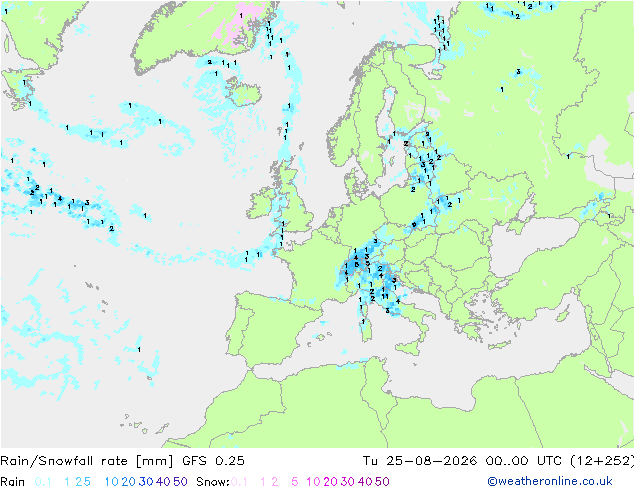This screenshot has width=634, height=490.
Task: Pick the 5 value in Snow legend
Action: (x=295, y=482)
